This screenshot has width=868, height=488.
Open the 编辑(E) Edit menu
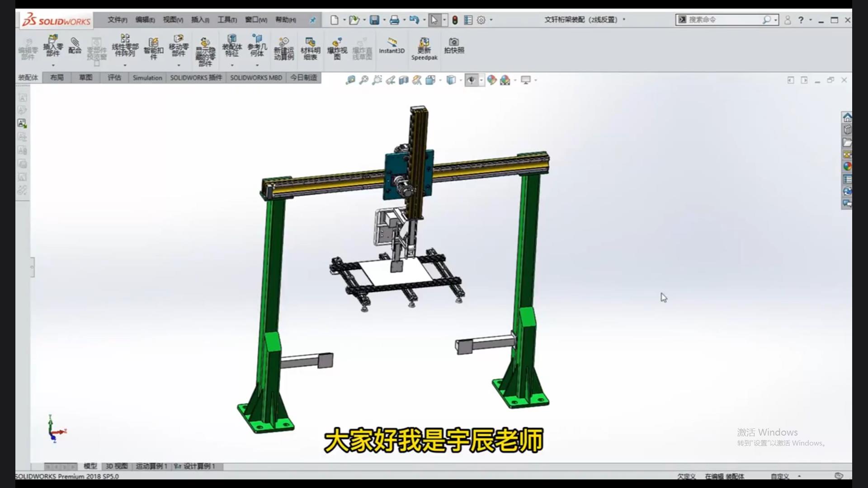(x=145, y=20)
